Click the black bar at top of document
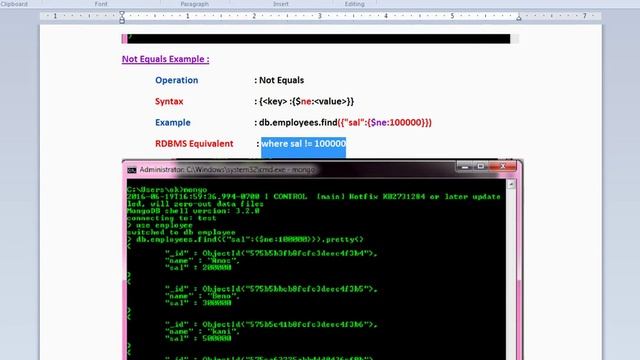640x360 pixels. (x=318, y=39)
